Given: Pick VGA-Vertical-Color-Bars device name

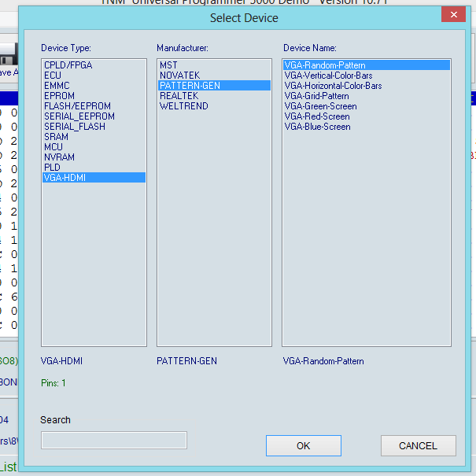Looking at the screenshot, I should [367, 76].
